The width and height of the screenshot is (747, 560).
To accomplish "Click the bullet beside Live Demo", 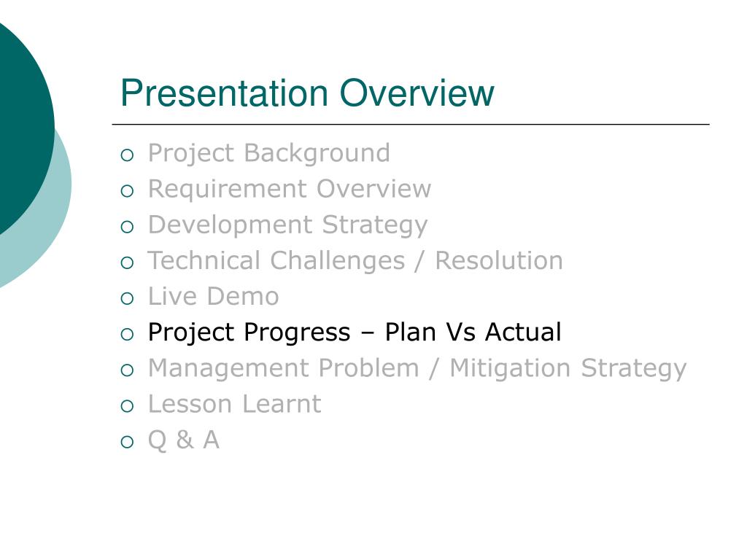I will [127, 299].
